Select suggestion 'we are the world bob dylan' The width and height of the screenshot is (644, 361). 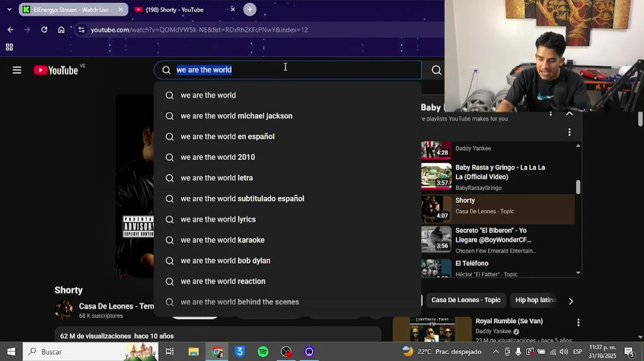287,261
